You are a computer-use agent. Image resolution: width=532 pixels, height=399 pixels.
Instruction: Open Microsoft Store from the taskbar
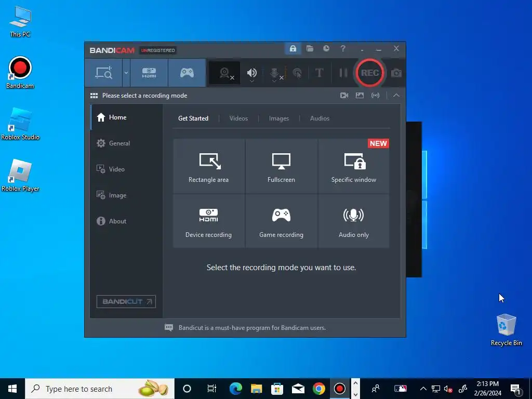[277, 389]
